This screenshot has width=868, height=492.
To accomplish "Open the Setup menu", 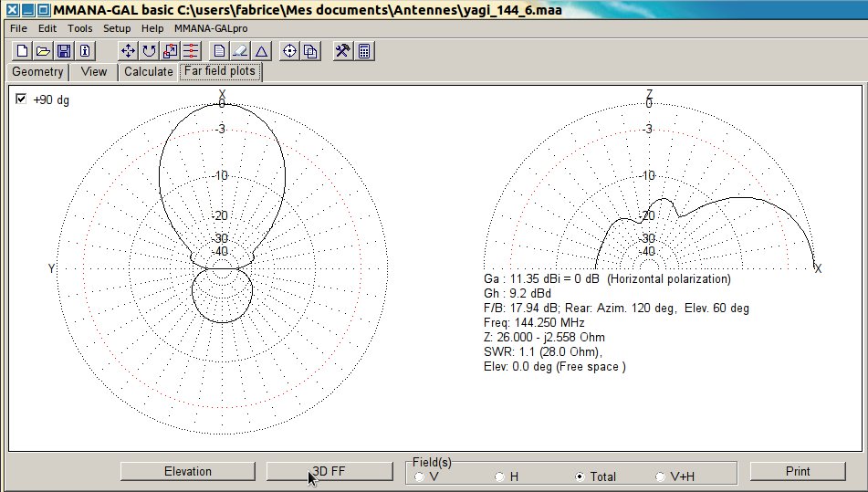I will tap(117, 28).
